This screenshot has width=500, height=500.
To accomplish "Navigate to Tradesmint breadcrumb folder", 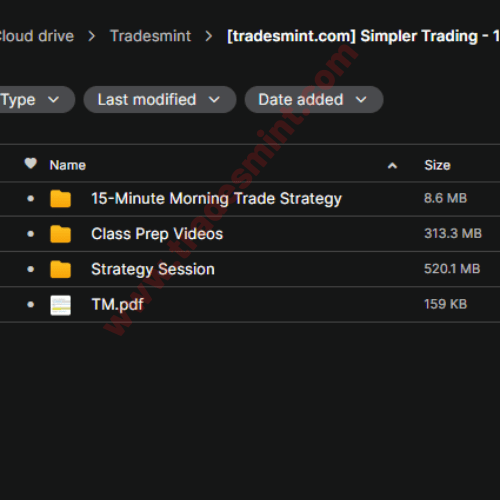I will 151,36.
